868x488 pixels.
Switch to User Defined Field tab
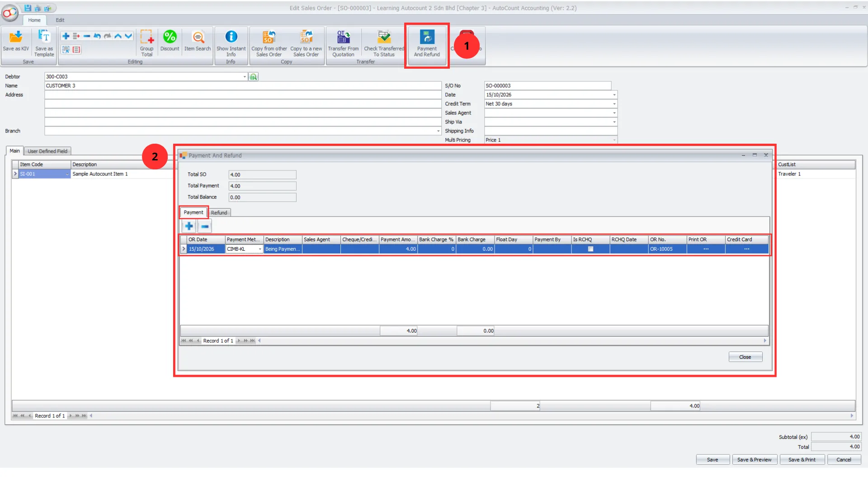point(47,151)
